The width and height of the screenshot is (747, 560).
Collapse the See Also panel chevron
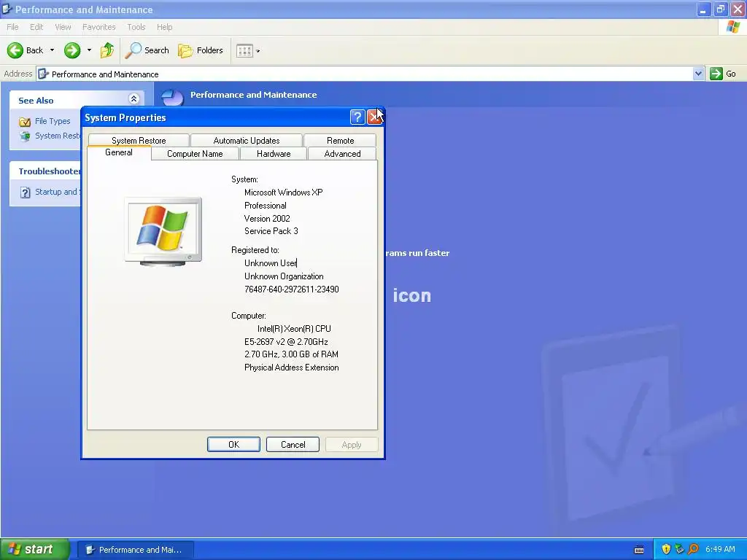[134, 99]
